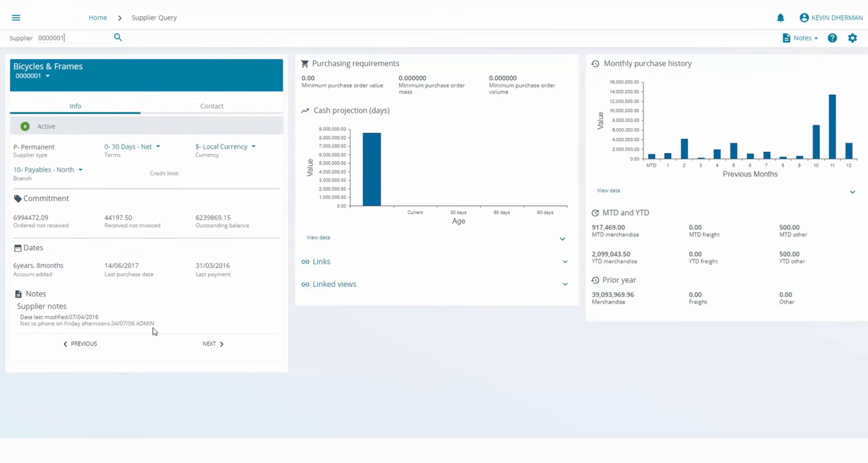Click the 6994472.09 ordered not received value
Screen dimensions: 868x463
point(31,218)
